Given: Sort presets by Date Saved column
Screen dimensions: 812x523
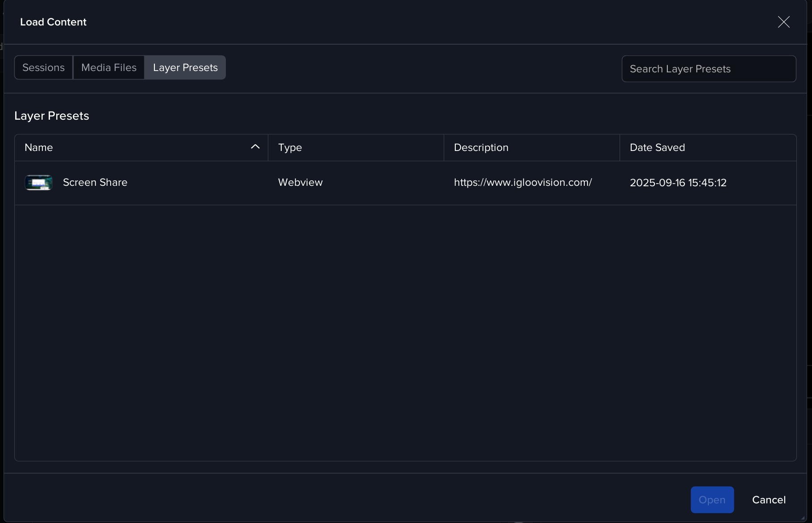Looking at the screenshot, I should pyautogui.click(x=657, y=147).
